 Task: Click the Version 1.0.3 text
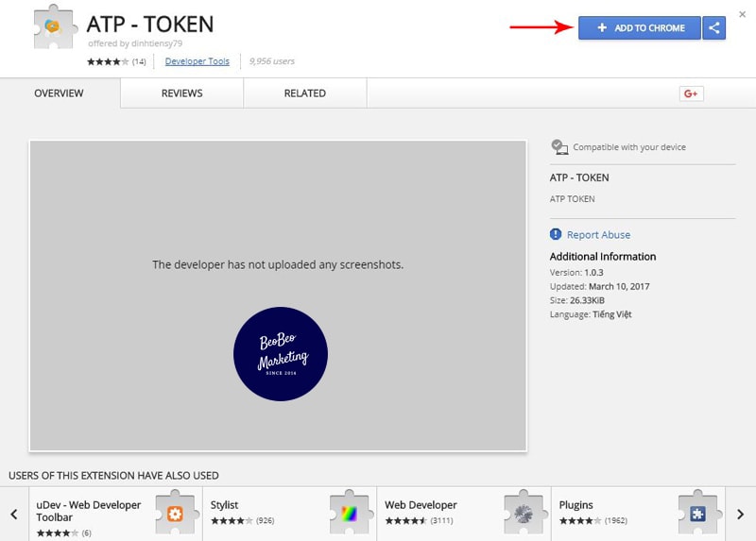click(576, 272)
